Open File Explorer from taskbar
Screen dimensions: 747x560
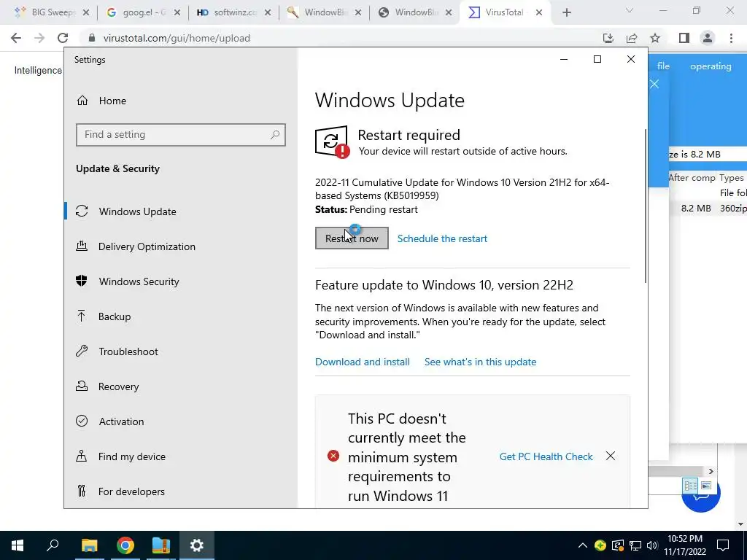pyautogui.click(x=89, y=545)
